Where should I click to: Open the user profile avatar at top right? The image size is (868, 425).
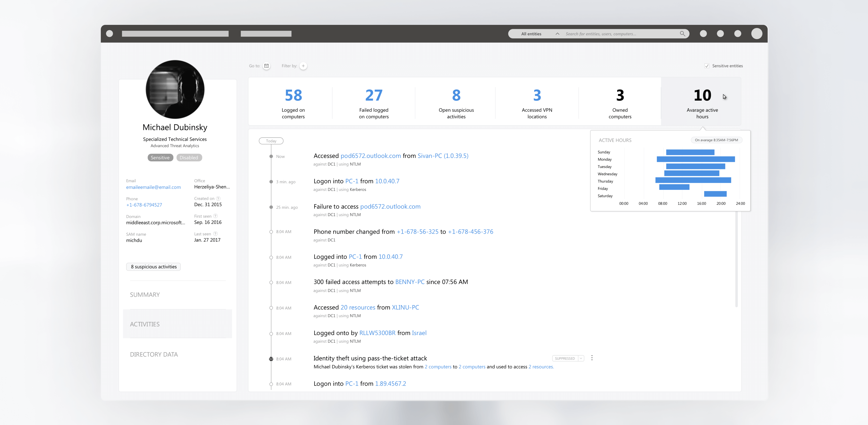tap(757, 34)
